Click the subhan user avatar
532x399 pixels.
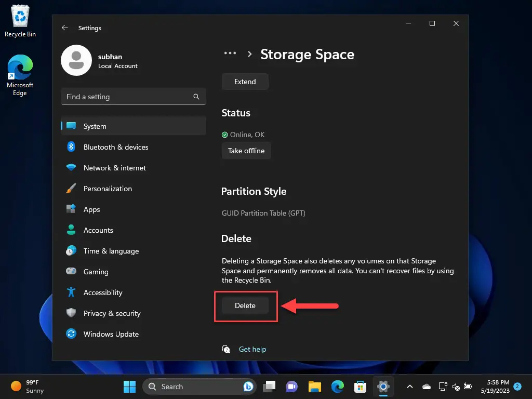point(76,60)
